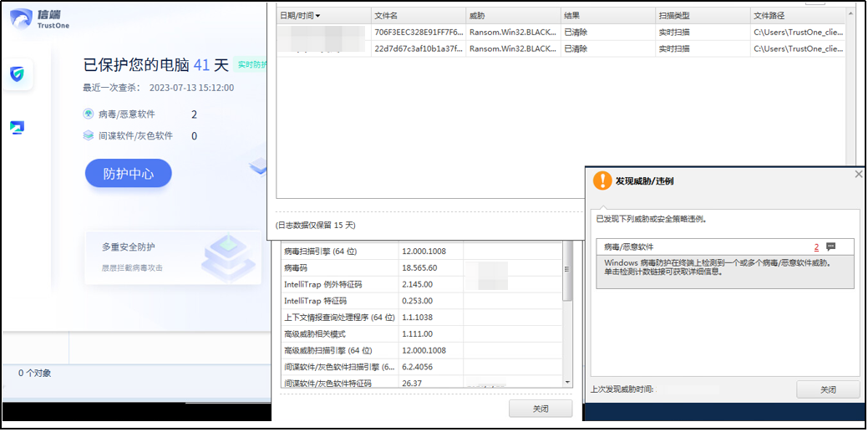868x432 pixels.
Task: Click the 威胁 column header
Action: 512,16
